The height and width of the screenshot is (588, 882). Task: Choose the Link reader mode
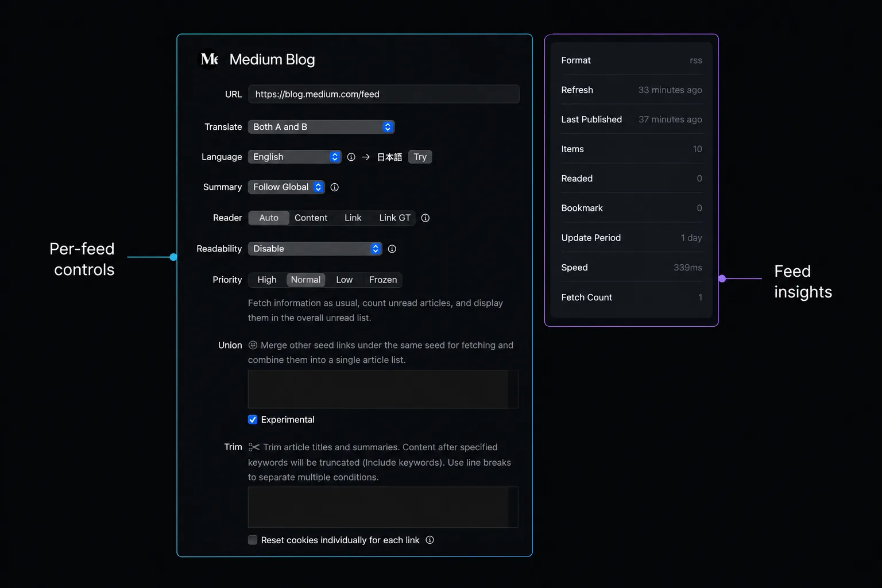click(x=353, y=218)
